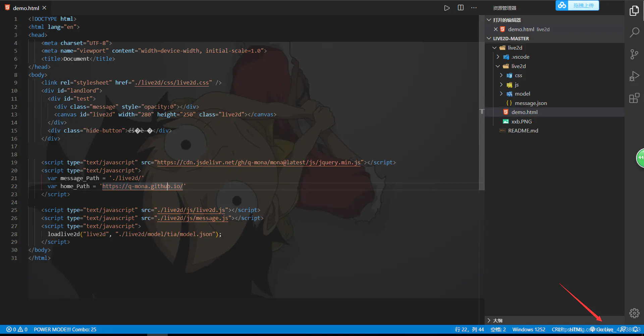Open xxb.PNG in the explorer
The height and width of the screenshot is (336, 644).
click(554, 121)
